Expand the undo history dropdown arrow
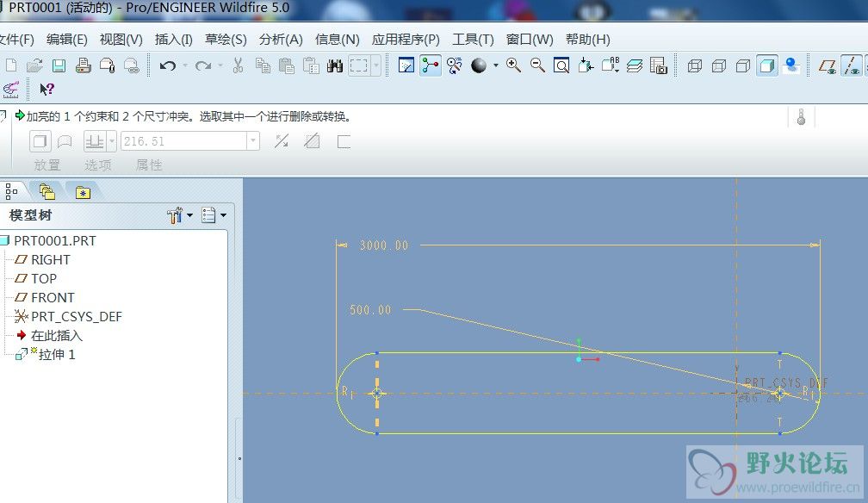This screenshot has width=868, height=503. [x=185, y=66]
